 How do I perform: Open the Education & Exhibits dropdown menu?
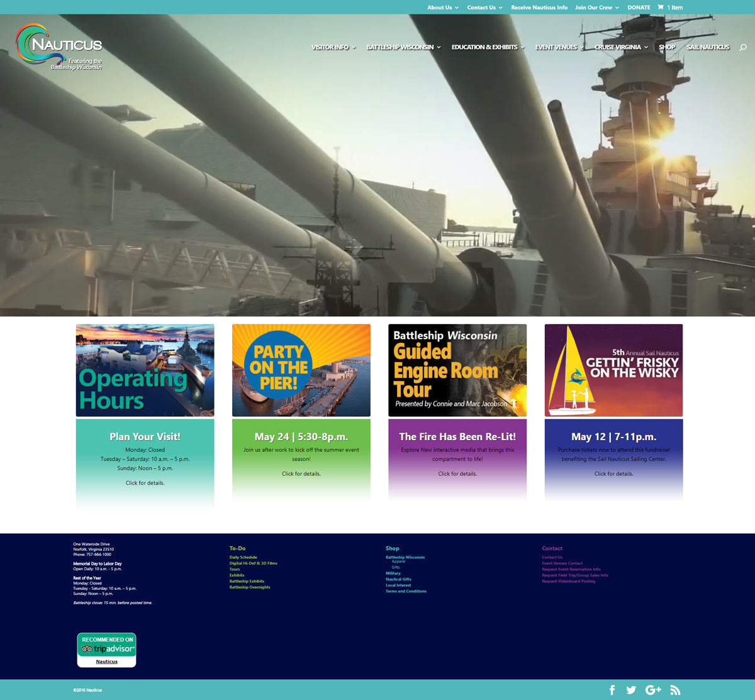click(x=488, y=47)
